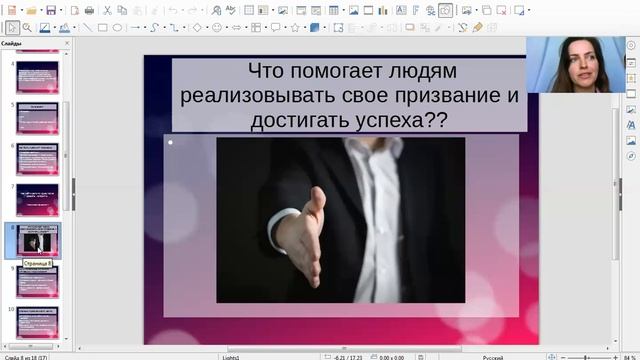Open the sidebar Gallery deck
Viewport: 640px width, 360px height.
coord(631,140)
